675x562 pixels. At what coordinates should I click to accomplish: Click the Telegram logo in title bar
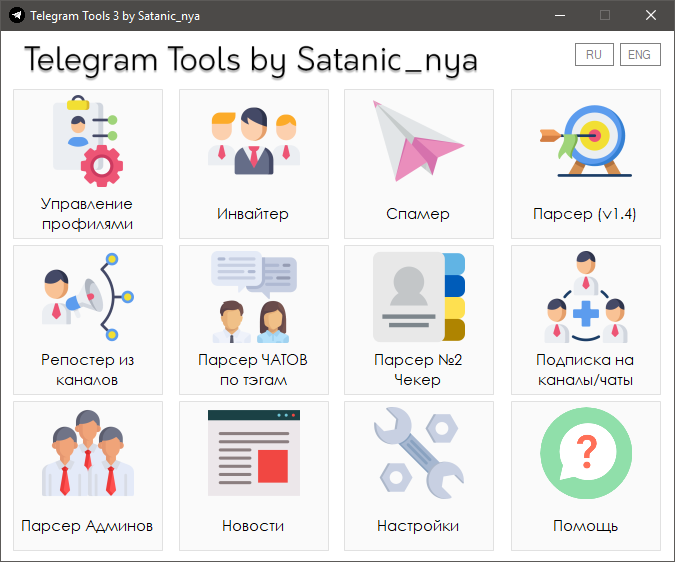(17, 15)
